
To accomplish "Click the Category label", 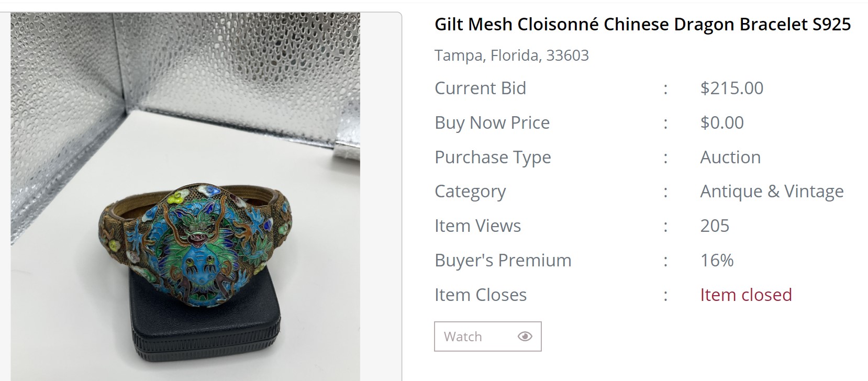I will [x=470, y=192].
